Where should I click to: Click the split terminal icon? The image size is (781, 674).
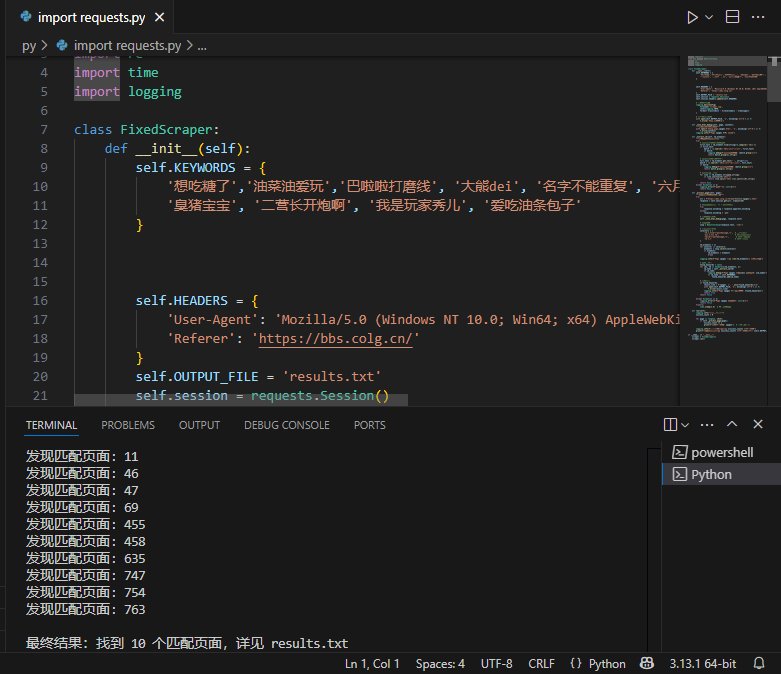coord(670,425)
